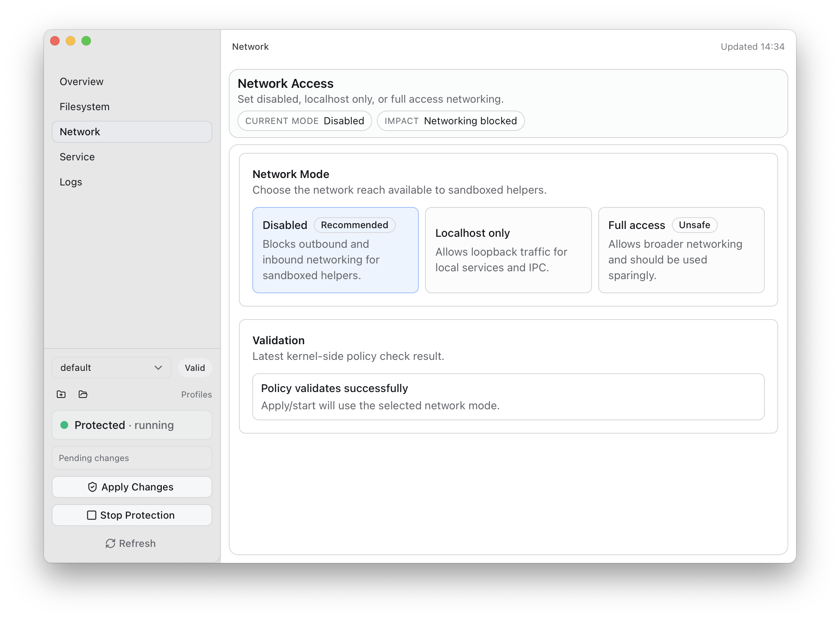
Task: Click the circular arrows Refresh icon
Action: pyautogui.click(x=110, y=543)
